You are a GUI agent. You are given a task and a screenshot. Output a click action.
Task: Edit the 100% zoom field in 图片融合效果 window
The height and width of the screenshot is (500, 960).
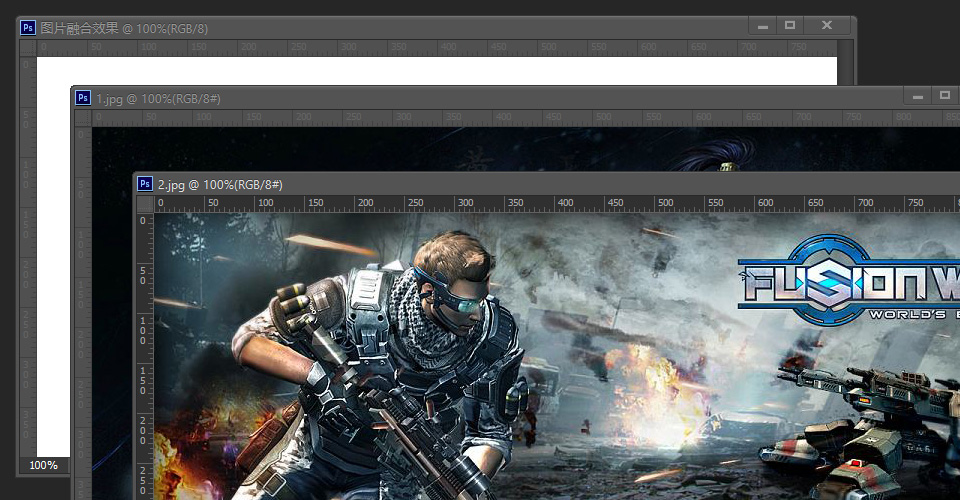tap(43, 465)
